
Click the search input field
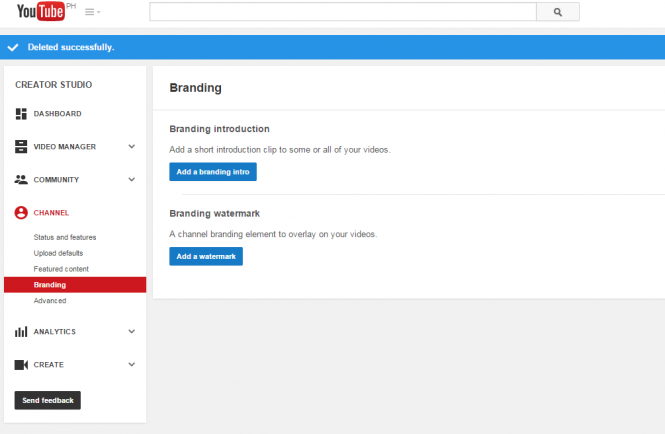[x=343, y=12]
